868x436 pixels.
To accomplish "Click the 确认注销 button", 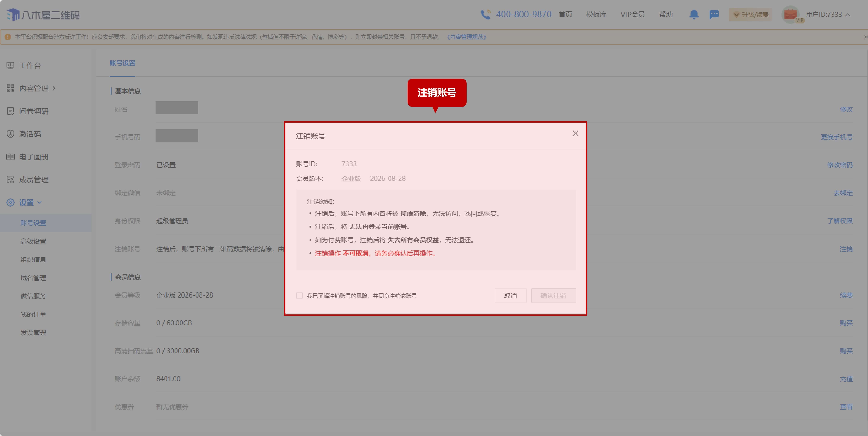I will point(553,296).
